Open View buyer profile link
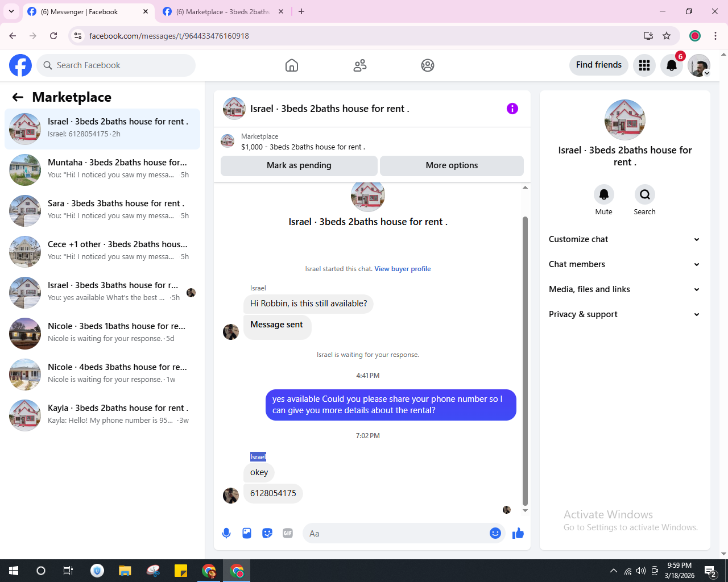The width and height of the screenshot is (728, 582). [403, 269]
